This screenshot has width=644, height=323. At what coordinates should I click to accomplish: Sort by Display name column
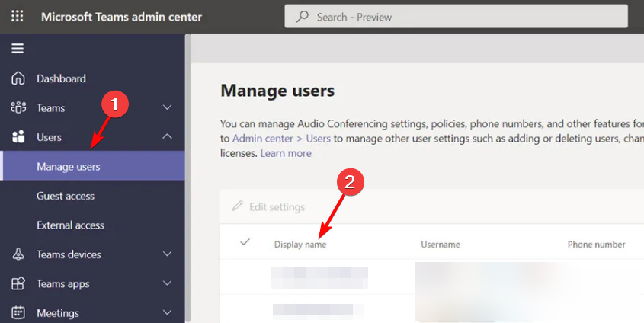point(300,245)
